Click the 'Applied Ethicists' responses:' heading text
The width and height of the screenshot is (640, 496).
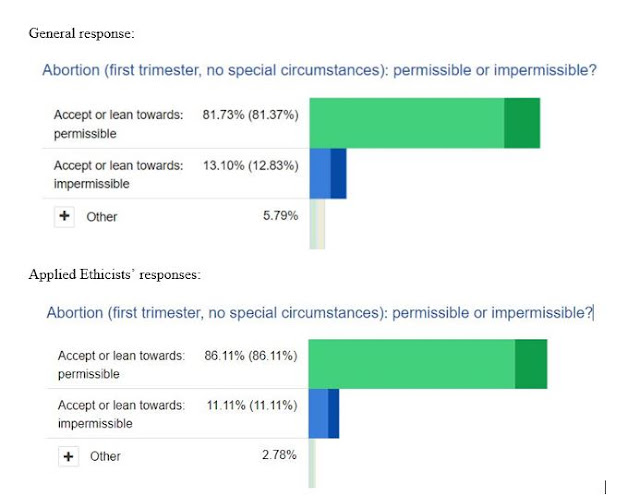(114, 274)
